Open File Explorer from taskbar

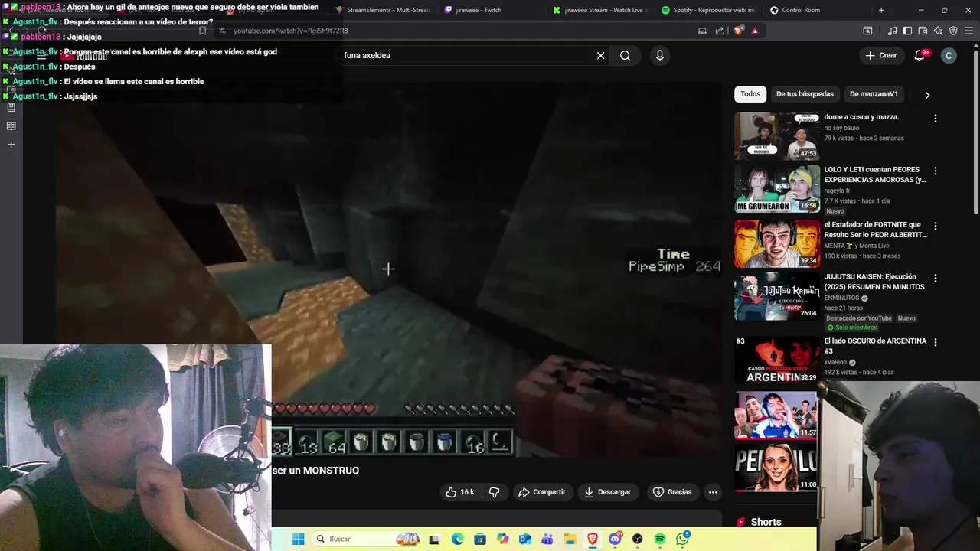point(570,539)
